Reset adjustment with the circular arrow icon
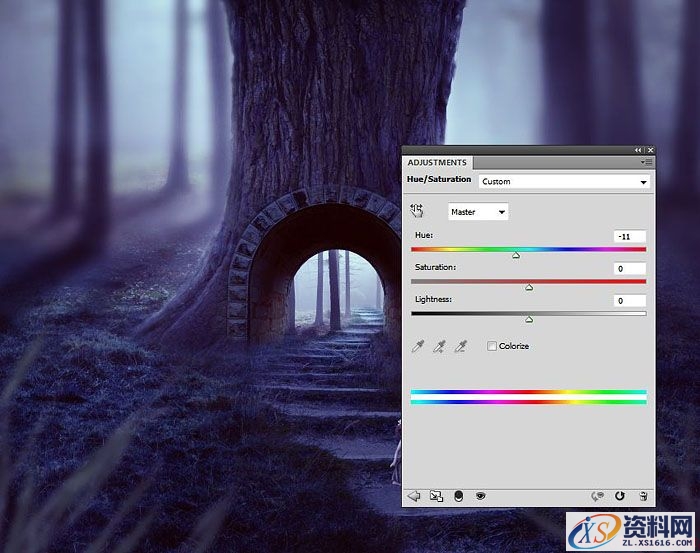700x553 pixels. [x=620, y=495]
